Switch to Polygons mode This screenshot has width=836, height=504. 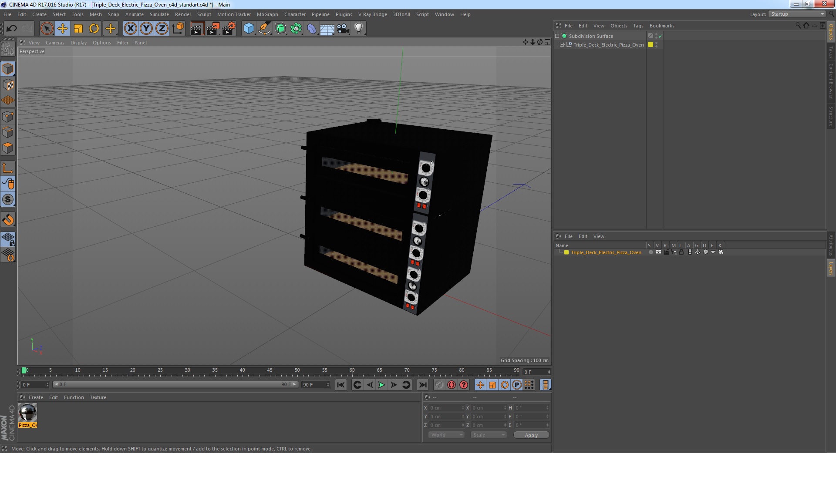tap(8, 148)
